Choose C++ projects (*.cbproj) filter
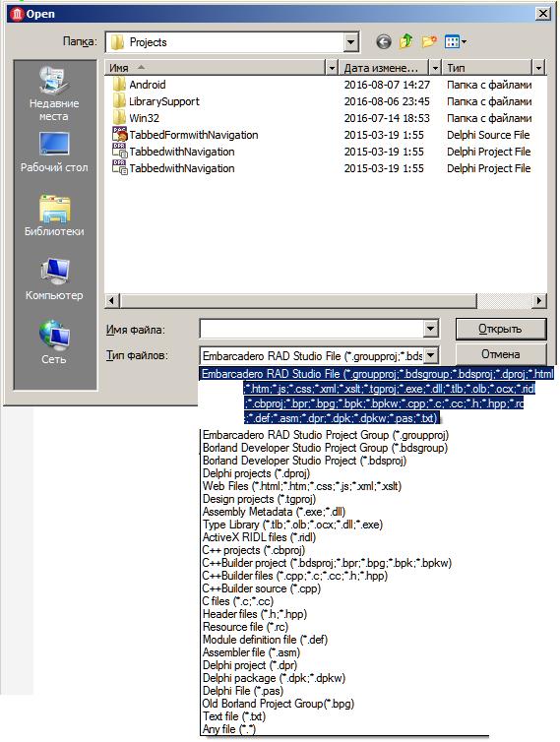This screenshot has height=742, width=560. [x=254, y=550]
